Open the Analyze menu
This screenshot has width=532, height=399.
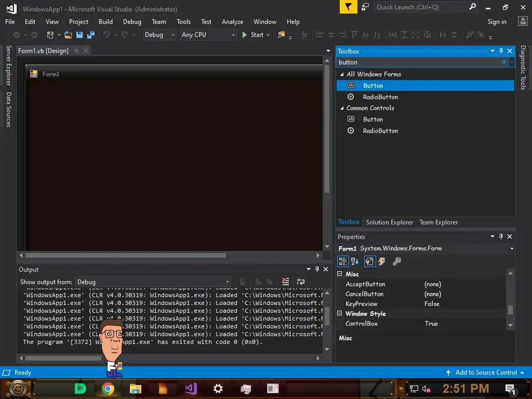click(x=232, y=22)
